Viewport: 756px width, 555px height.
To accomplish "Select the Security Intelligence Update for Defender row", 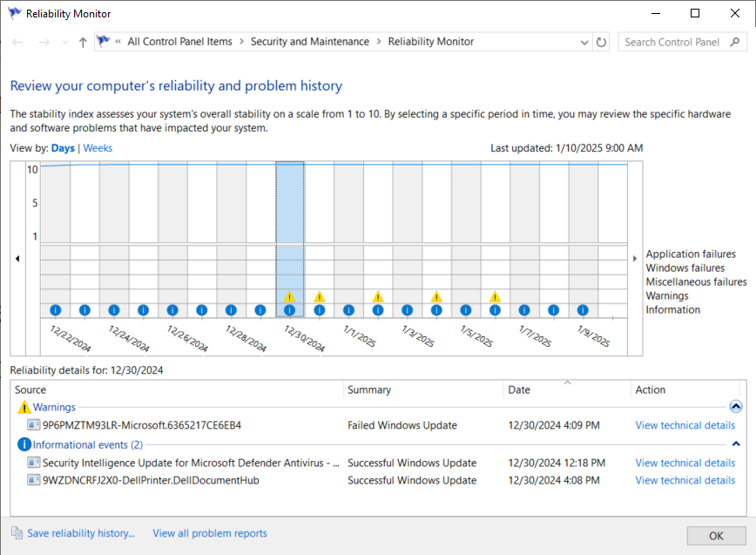I will pyautogui.click(x=378, y=463).
